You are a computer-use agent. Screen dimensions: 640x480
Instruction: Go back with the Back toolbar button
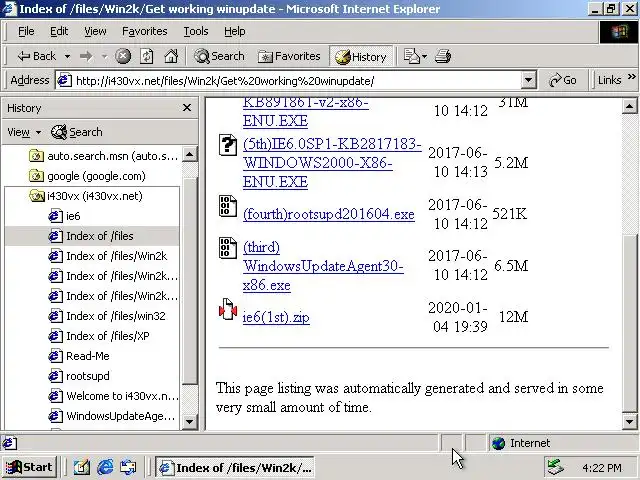coord(36,56)
